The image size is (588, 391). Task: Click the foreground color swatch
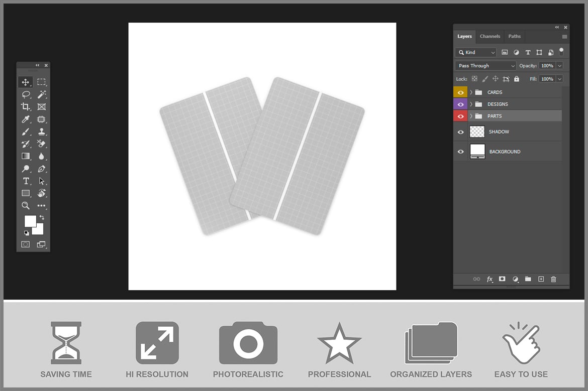click(29, 220)
